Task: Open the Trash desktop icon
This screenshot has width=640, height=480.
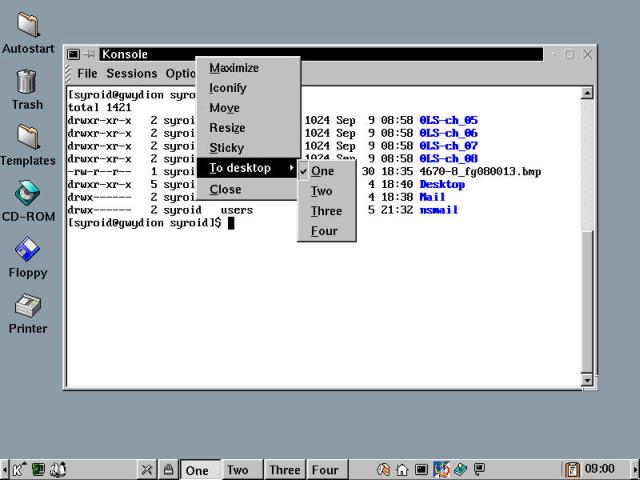Action: coord(27,82)
